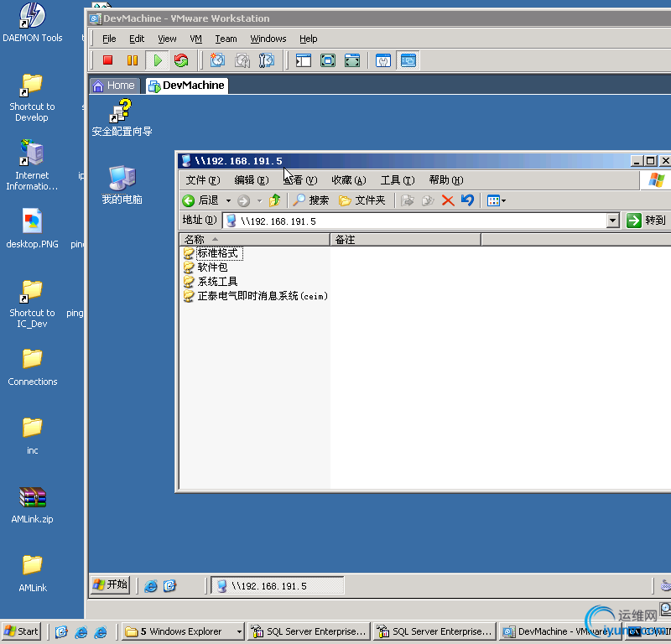
Task: Click the Copy To folder icon
Action: (x=428, y=200)
